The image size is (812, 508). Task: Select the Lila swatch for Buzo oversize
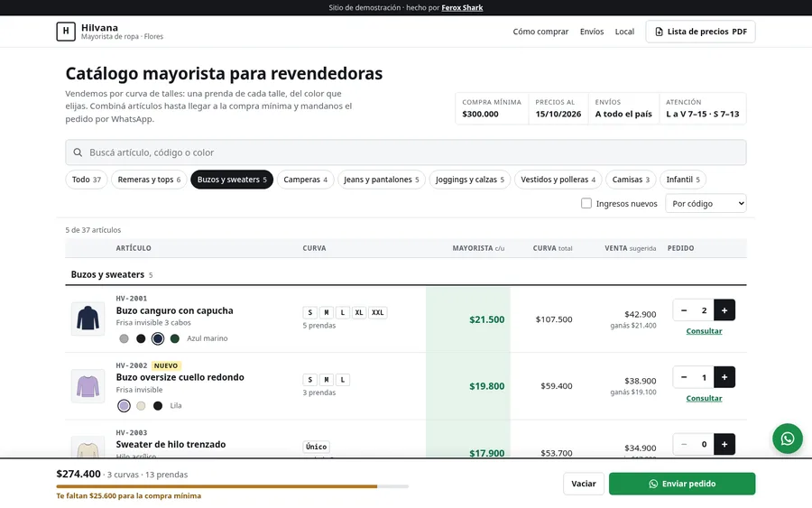[x=124, y=405]
